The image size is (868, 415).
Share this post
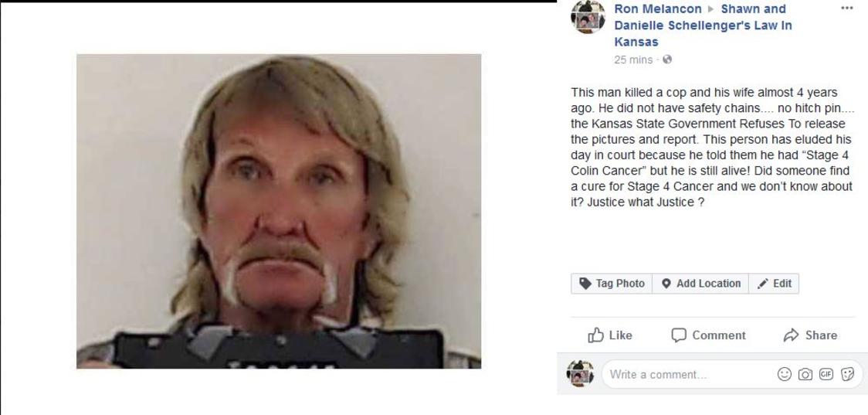(x=810, y=335)
